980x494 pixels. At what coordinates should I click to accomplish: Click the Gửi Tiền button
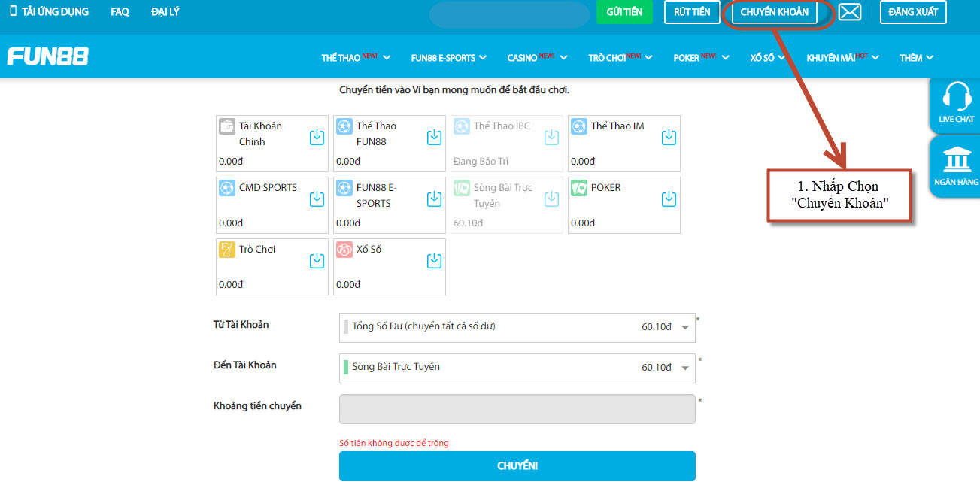624,12
